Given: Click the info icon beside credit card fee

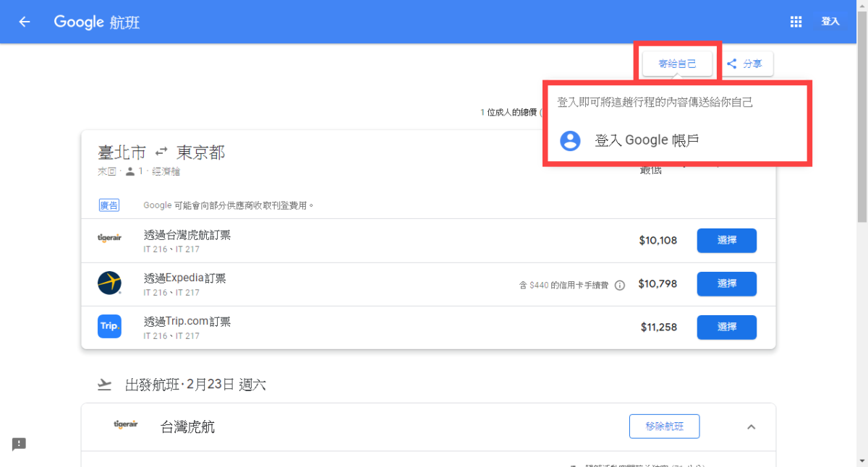Looking at the screenshot, I should (620, 286).
